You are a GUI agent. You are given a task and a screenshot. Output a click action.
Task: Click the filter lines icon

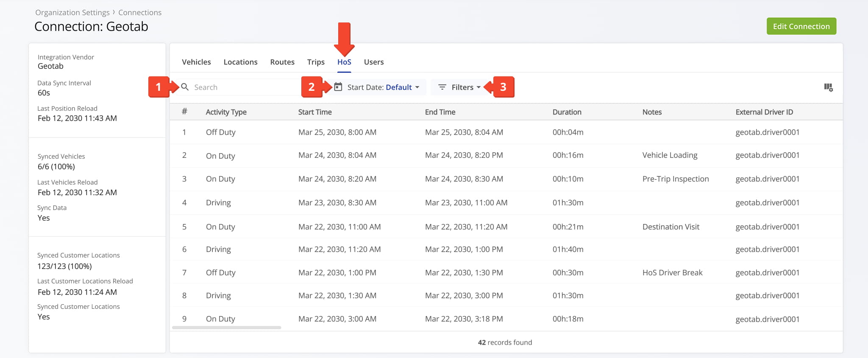click(x=442, y=87)
